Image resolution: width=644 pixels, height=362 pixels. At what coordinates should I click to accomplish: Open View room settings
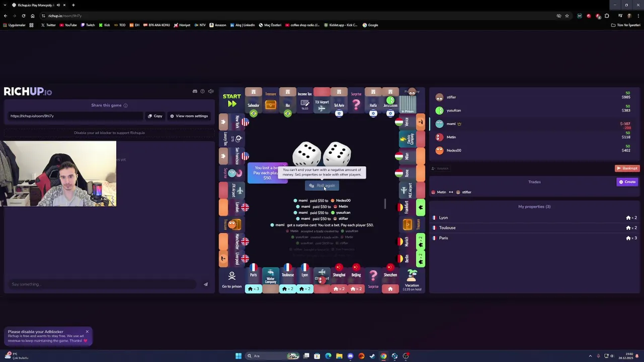189,116
